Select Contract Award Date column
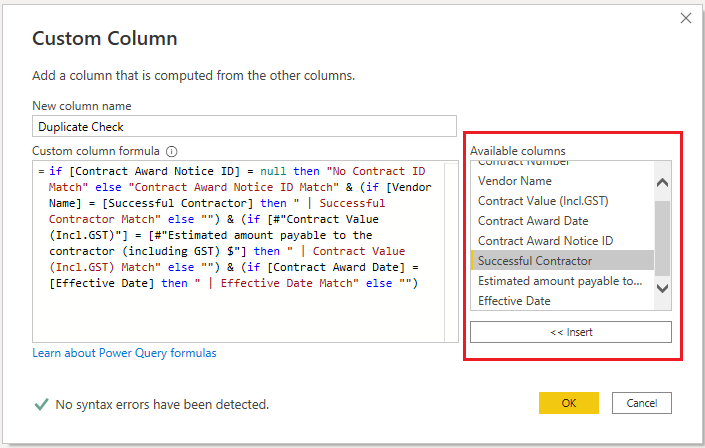 [x=562, y=221]
